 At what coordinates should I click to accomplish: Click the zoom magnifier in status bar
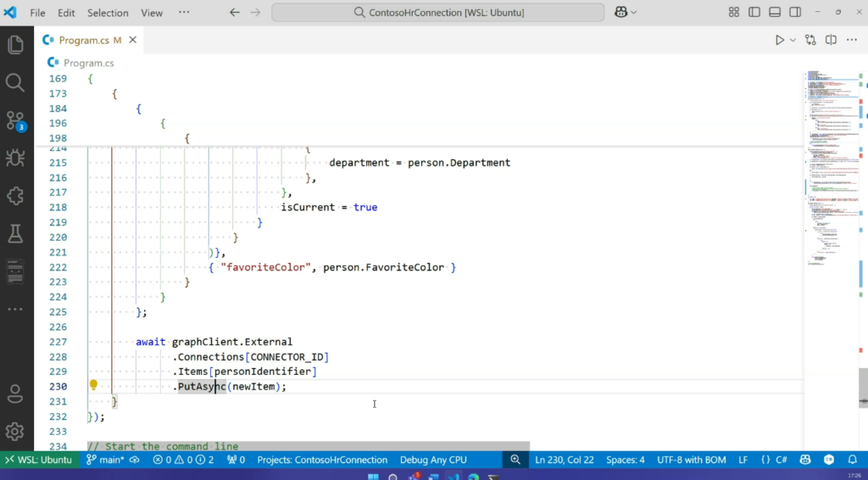tap(515, 460)
